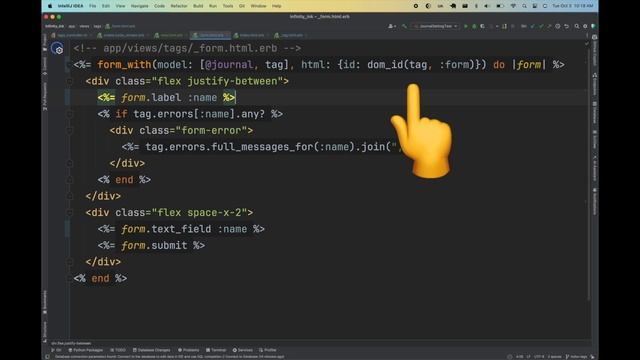Click 'form_with' in the code

pos(124,65)
